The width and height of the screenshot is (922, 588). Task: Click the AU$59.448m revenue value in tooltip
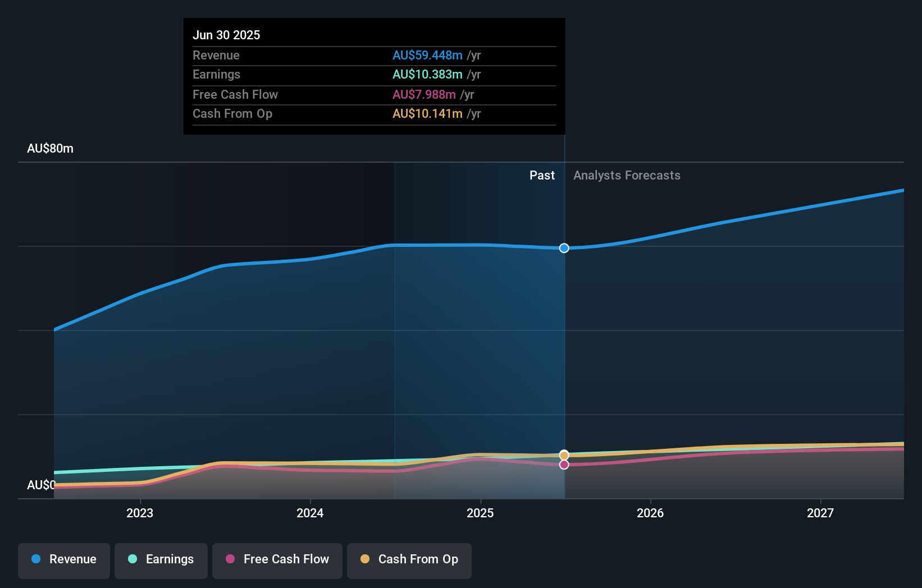[427, 56]
